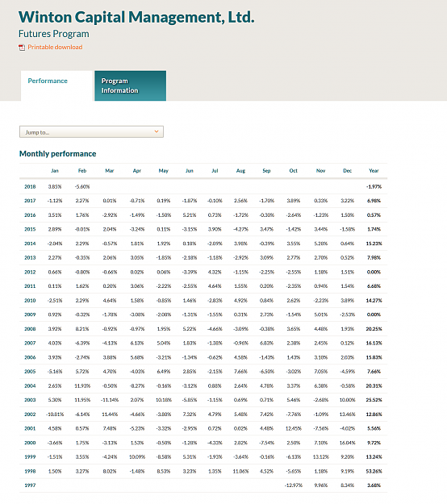The image size is (447, 504).
Task: Select the 2006 row label
Action: click(x=30, y=357)
